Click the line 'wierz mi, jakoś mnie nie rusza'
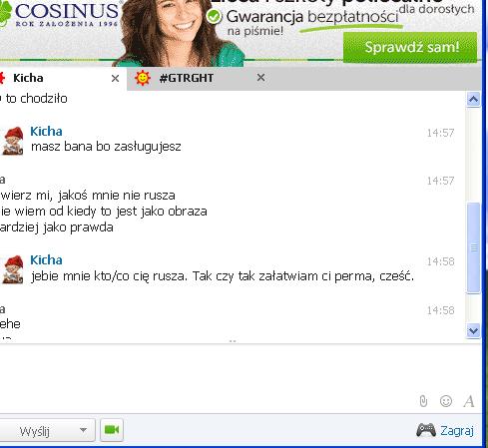Image resolution: width=488 pixels, height=448 pixels. tap(88, 196)
